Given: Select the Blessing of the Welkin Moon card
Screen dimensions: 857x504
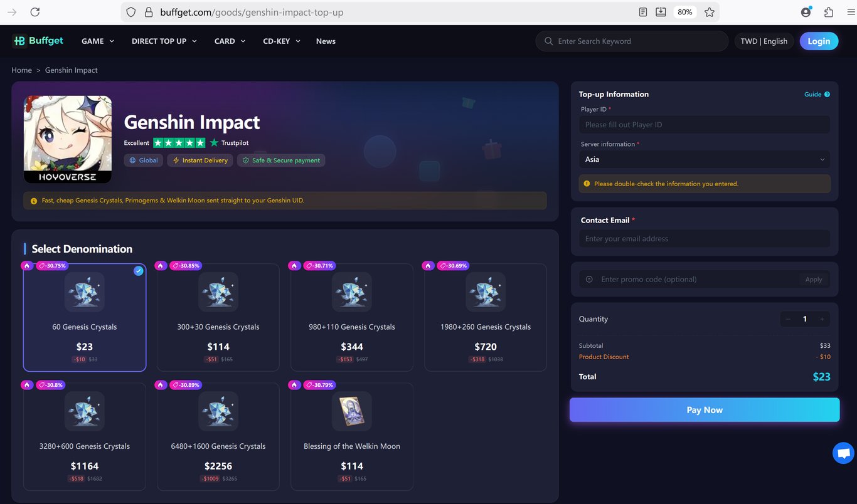Looking at the screenshot, I should click(352, 437).
